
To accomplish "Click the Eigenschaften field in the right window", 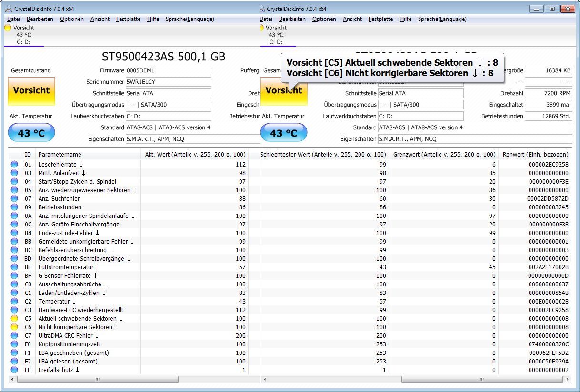I will [x=475, y=139].
